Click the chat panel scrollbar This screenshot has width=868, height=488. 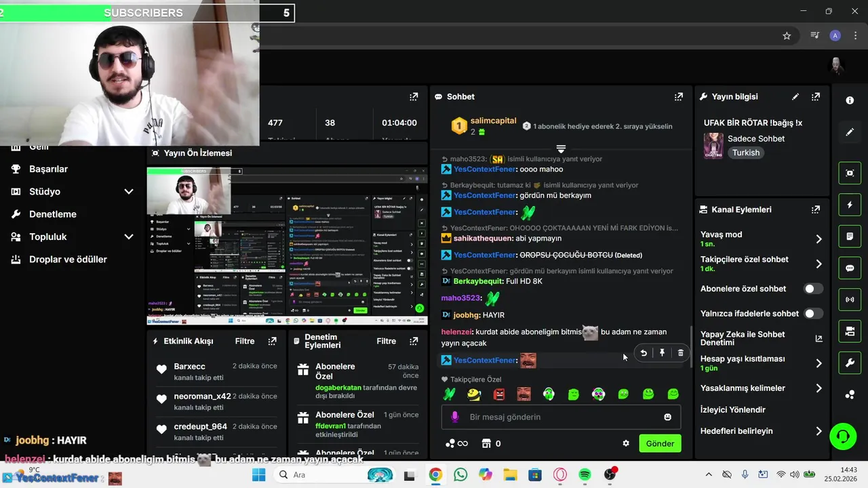692,348
